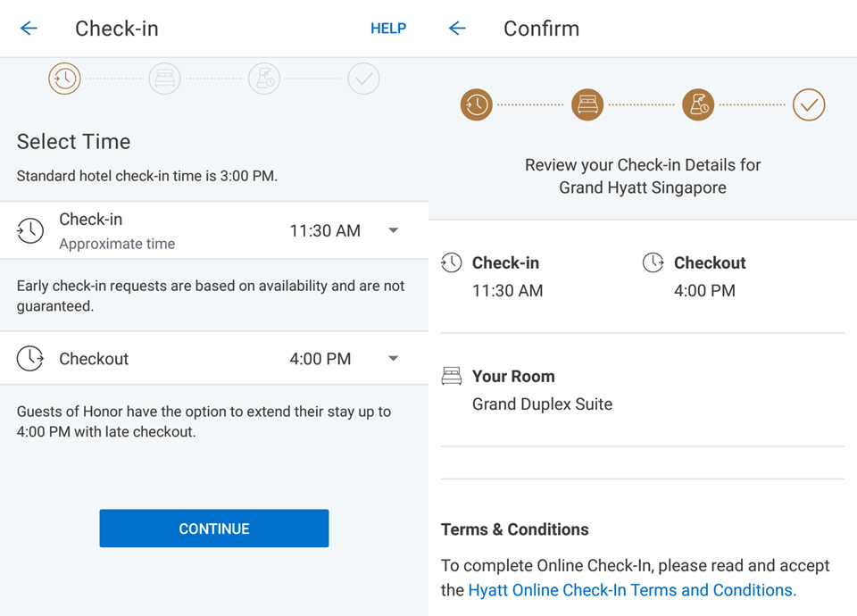Tap the bed step icon on Check-in progress bar
Viewport: 857px width, 616px height.
[164, 79]
